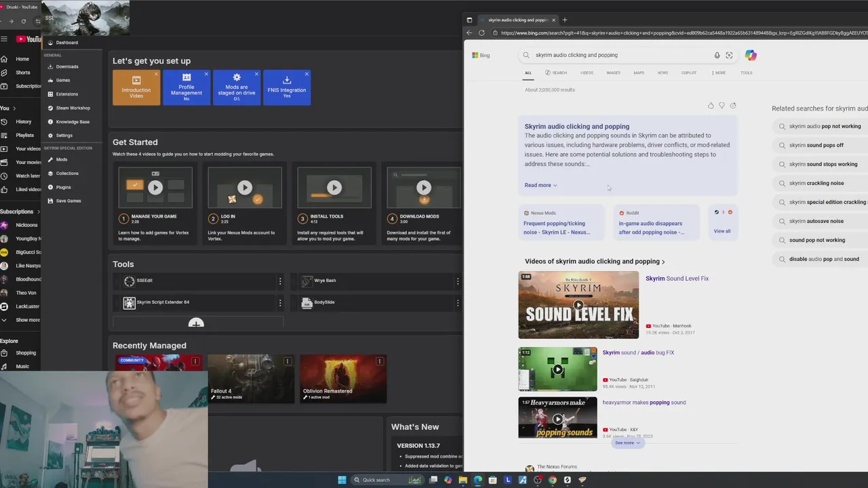This screenshot has width=868, height=488.
Task: Expand YouTube Subscriptions section chevron
Action: [37, 211]
